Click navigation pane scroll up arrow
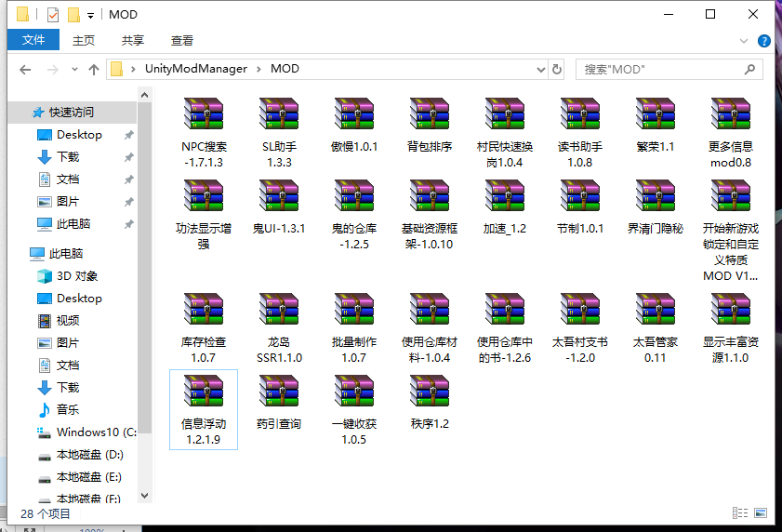 tap(145, 95)
